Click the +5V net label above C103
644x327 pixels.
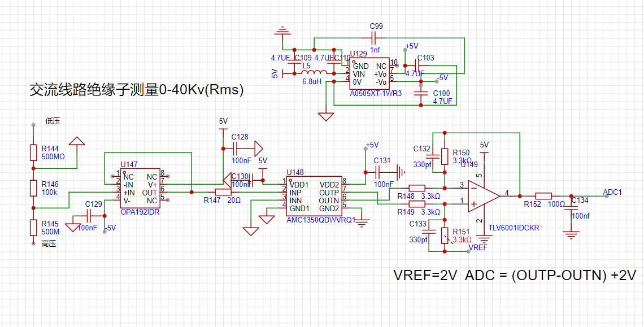click(x=411, y=46)
